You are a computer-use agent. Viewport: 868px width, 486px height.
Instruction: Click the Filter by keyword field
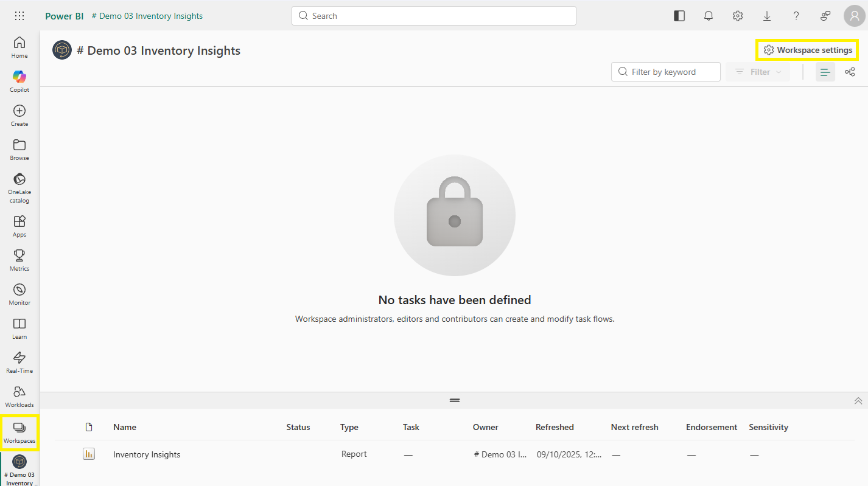tap(666, 72)
